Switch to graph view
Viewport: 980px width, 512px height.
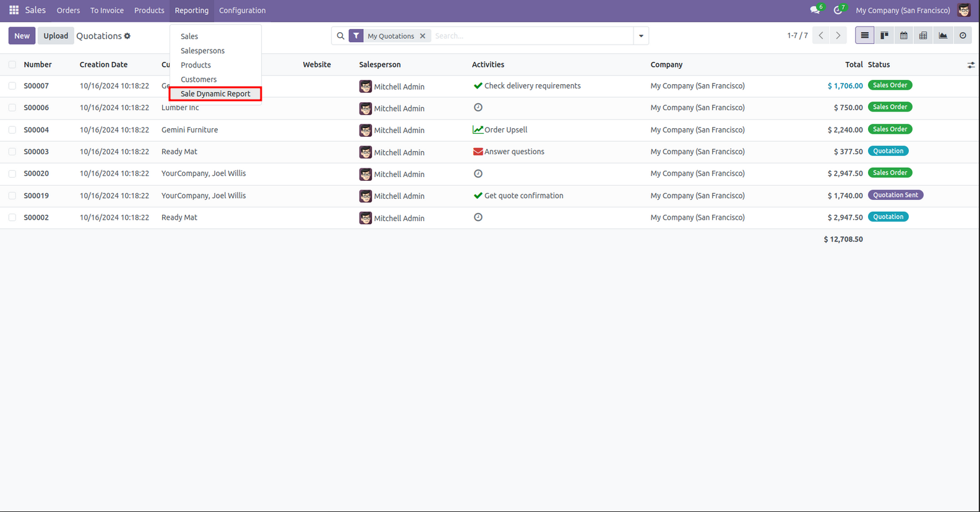coord(943,35)
